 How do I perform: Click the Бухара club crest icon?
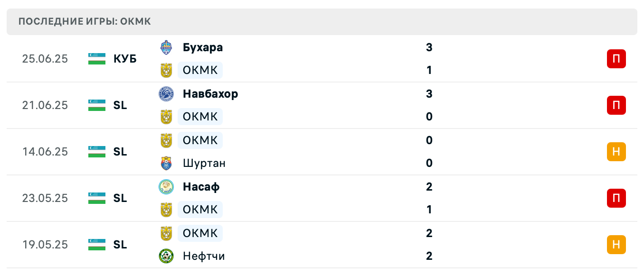pos(167,47)
